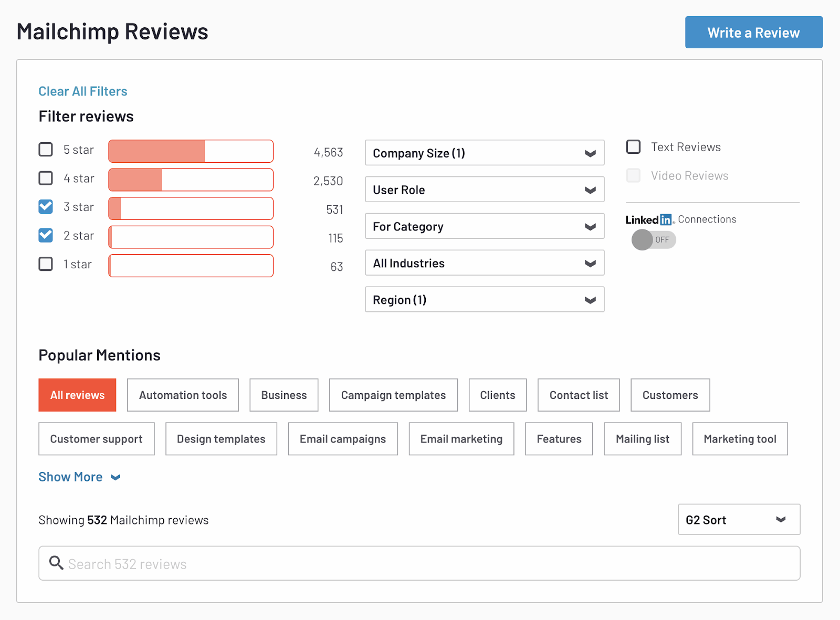Screen dimensions: 840x620
Task: Click the 5 star rating bar
Action: click(191, 151)
